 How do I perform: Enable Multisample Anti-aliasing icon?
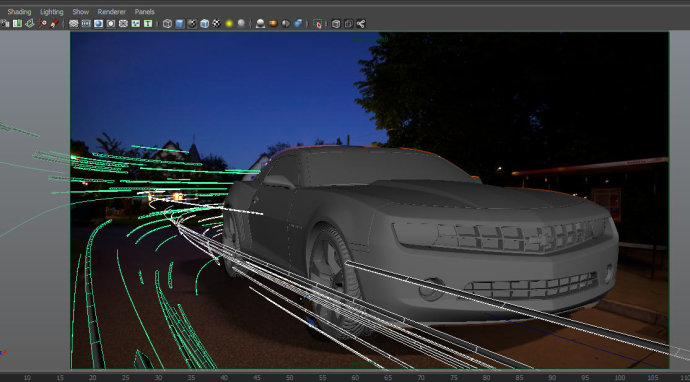click(285, 23)
